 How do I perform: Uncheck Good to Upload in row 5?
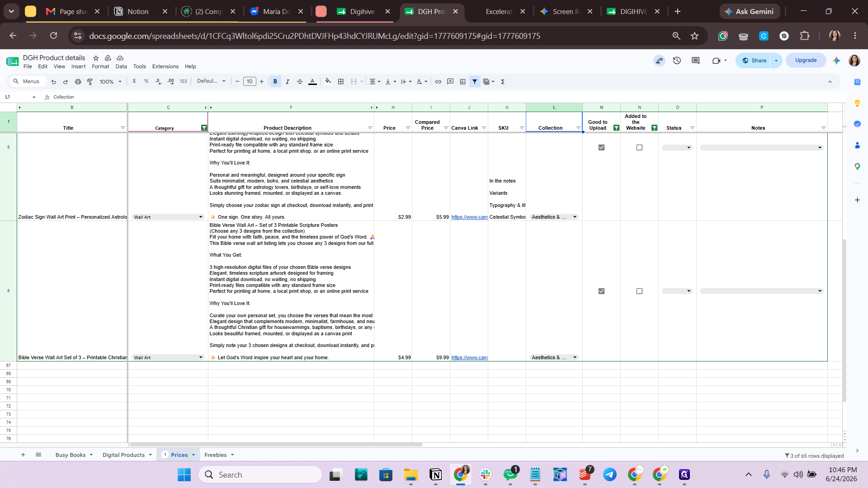click(601, 147)
